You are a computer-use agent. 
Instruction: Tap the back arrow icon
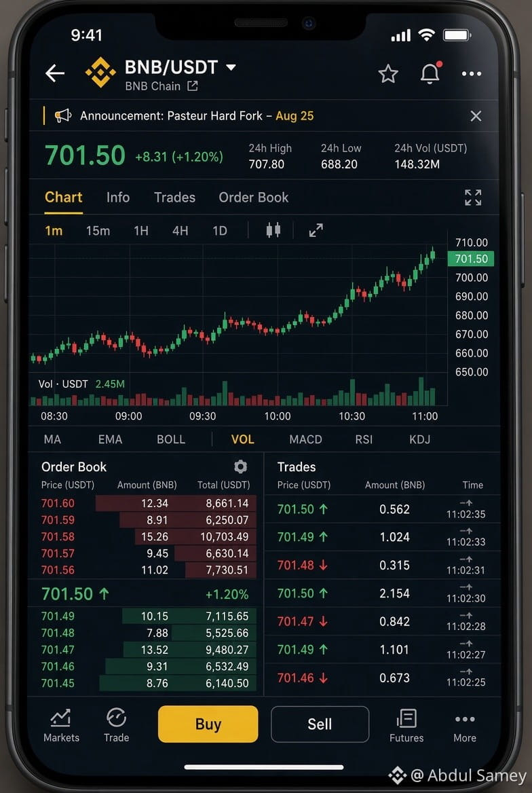(54, 74)
